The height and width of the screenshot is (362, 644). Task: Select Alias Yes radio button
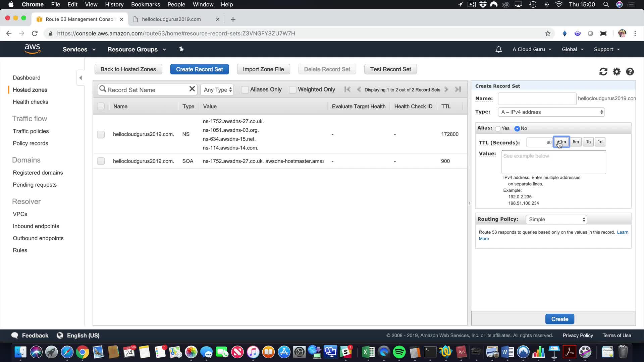[498, 129]
